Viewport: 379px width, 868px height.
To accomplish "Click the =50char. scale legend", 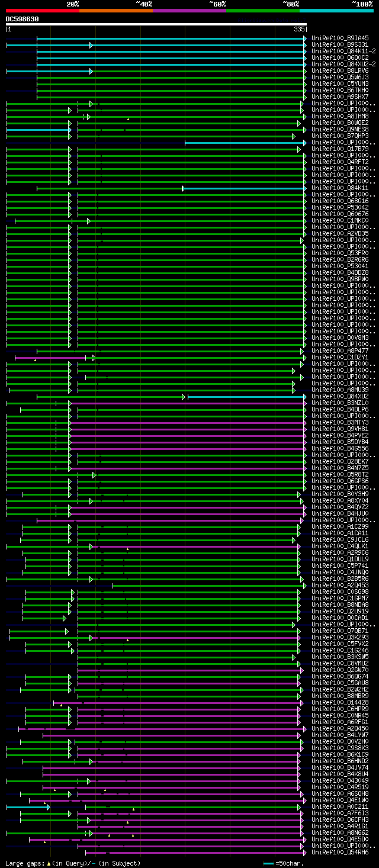I will (284, 863).
